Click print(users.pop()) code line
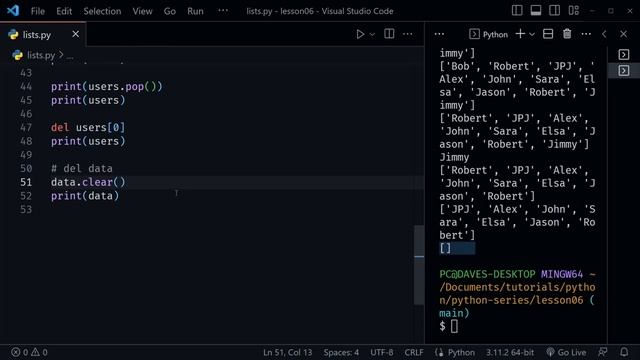The height and width of the screenshot is (360, 640). [x=107, y=87]
